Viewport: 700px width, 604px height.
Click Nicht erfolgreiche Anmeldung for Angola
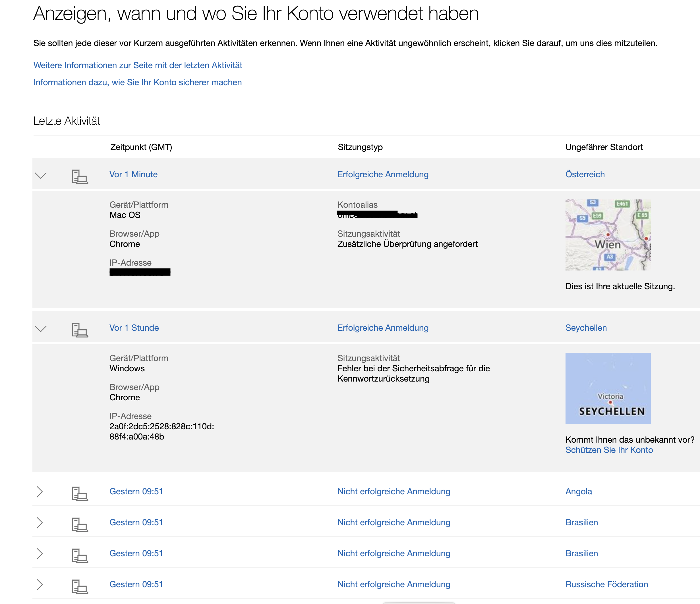point(394,491)
